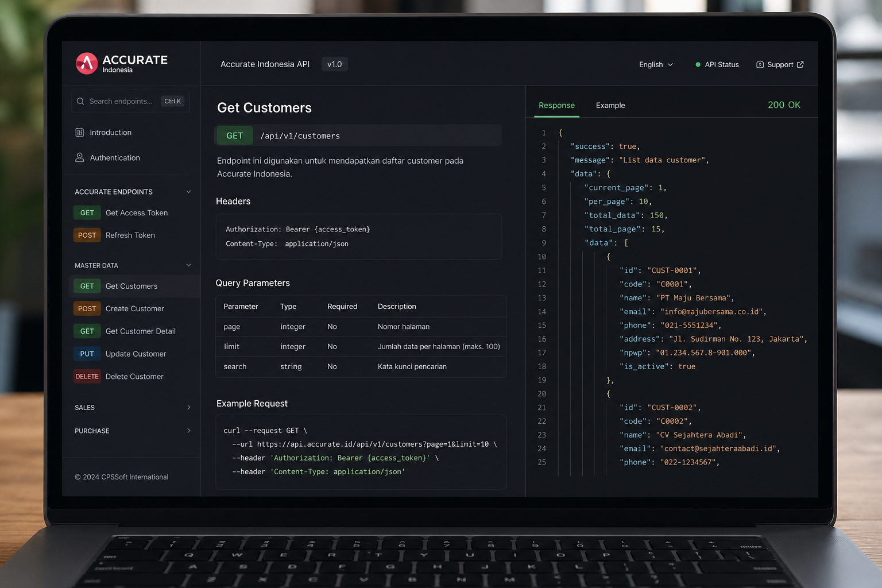The height and width of the screenshot is (588, 882).
Task: Click the Type column header
Action: click(288, 307)
